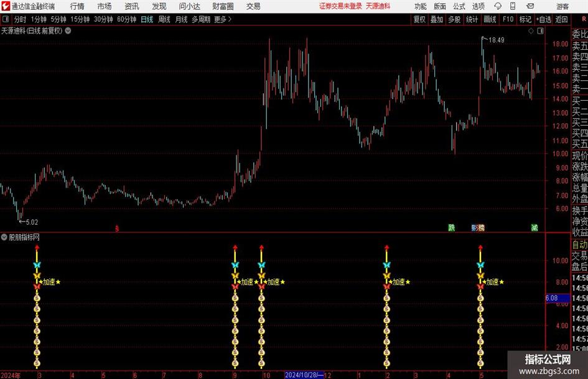The height and width of the screenshot is (379, 588).
Task: Open the 财富圈 menu
Action: (223, 6)
